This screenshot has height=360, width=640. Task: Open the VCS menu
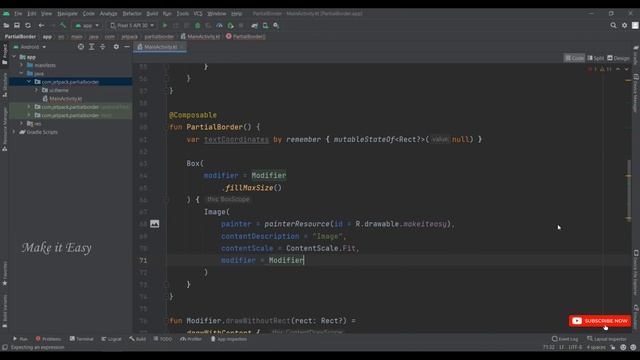(198, 13)
